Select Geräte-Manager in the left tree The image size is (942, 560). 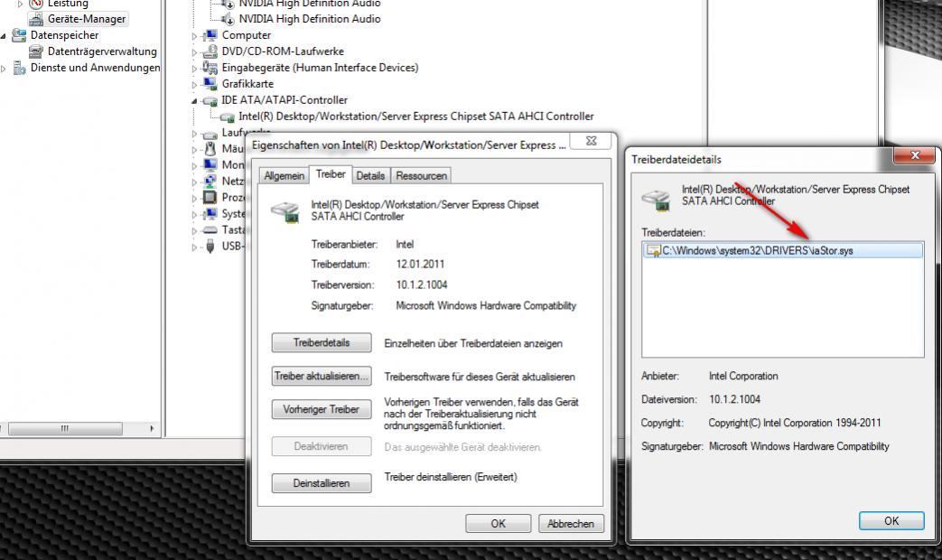pyautogui.click(x=87, y=19)
